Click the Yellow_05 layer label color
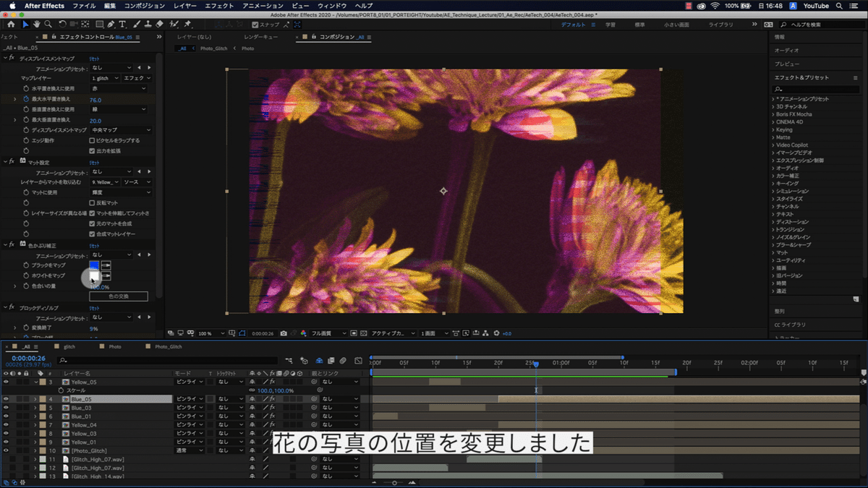This screenshot has height=488, width=868. click(43, 382)
